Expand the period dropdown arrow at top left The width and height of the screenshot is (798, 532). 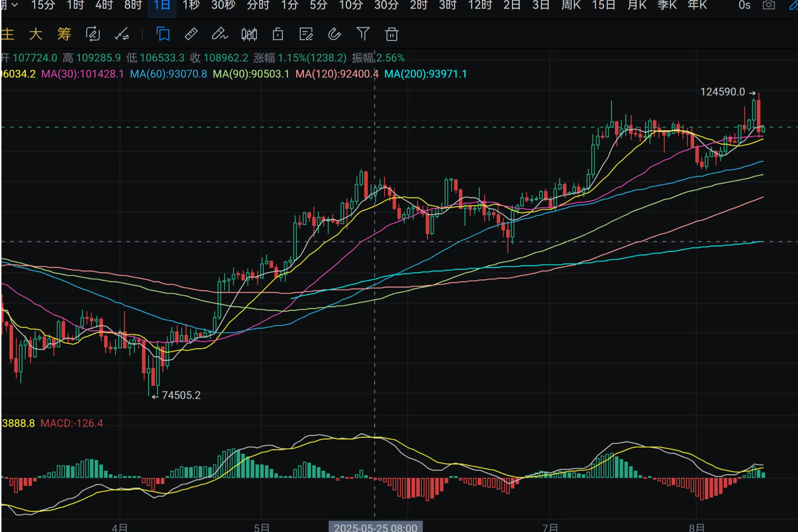pyautogui.click(x=15, y=5)
